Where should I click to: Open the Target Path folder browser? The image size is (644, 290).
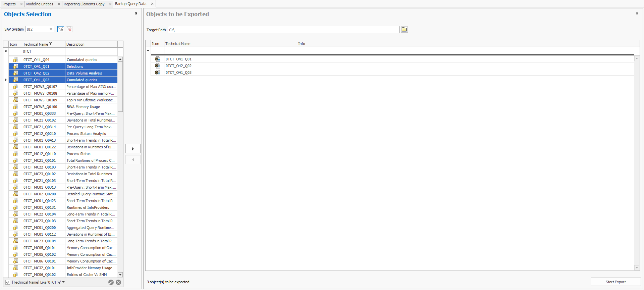[404, 30]
